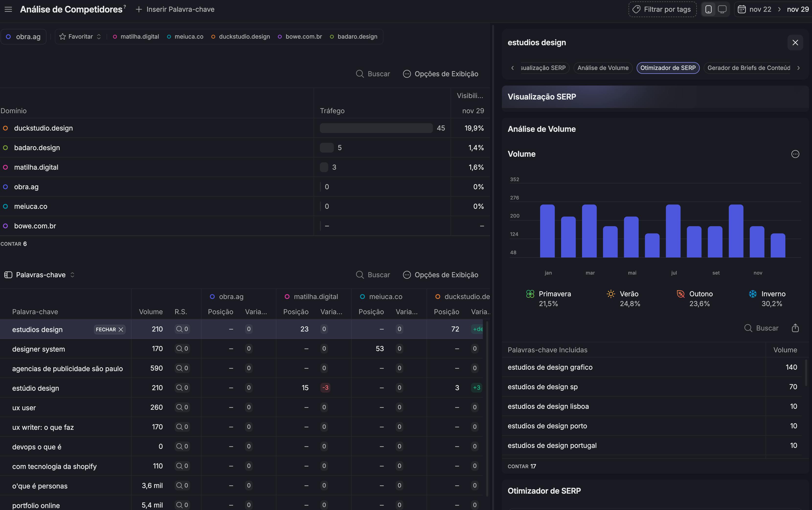This screenshot has width=812, height=510.
Task: Close the estudios design side panel
Action: (795, 43)
